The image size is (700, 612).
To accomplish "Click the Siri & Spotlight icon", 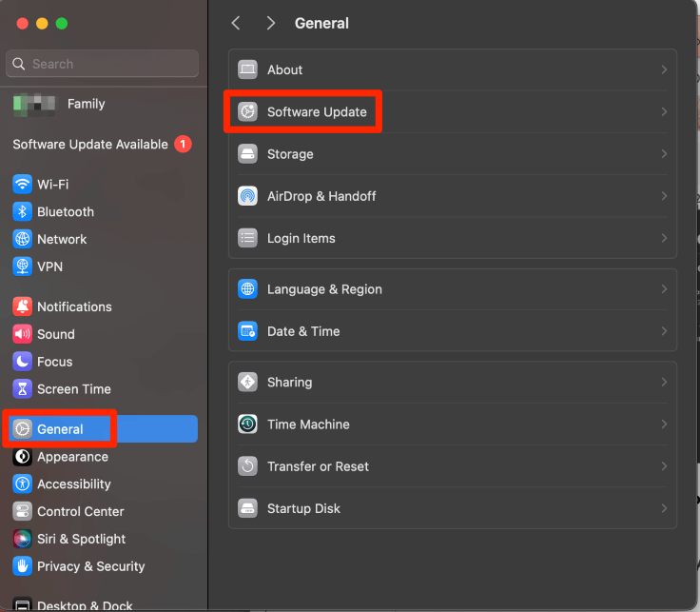I will tap(22, 539).
